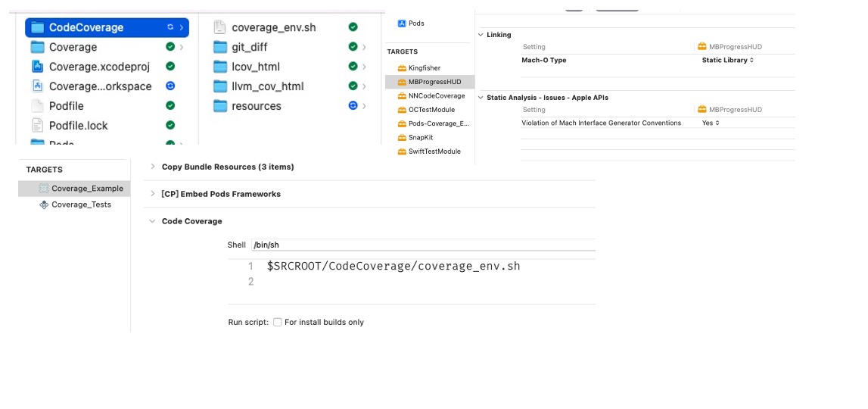Toggle For install builds only checkbox
This screenshot has width=868, height=409.
(277, 322)
